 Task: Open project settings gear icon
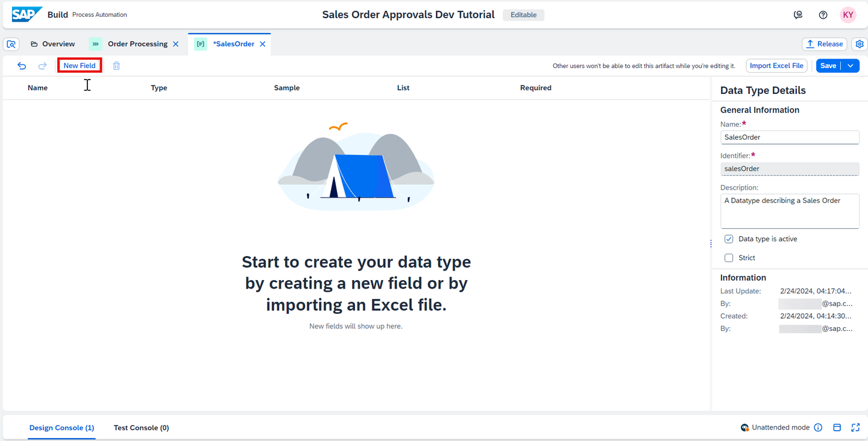point(860,44)
